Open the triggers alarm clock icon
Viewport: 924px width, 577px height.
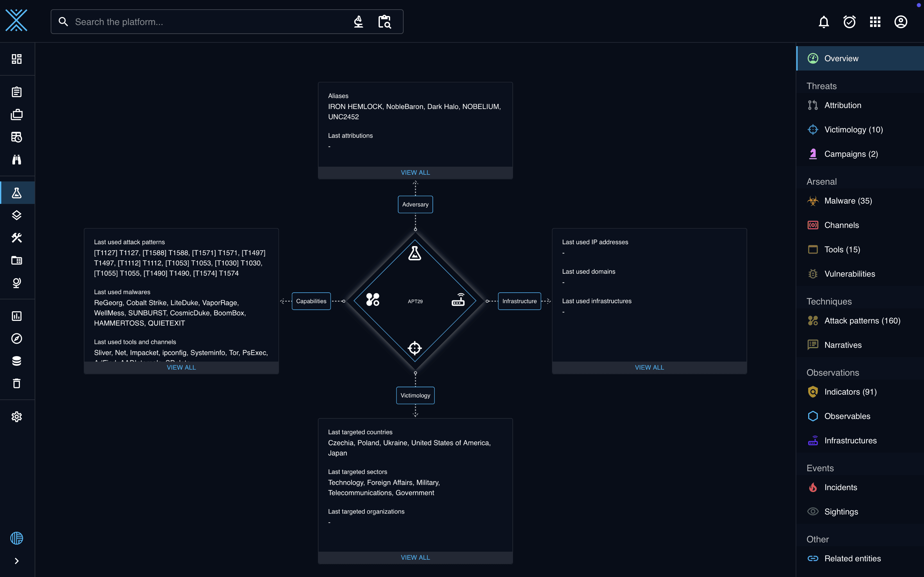coord(849,22)
